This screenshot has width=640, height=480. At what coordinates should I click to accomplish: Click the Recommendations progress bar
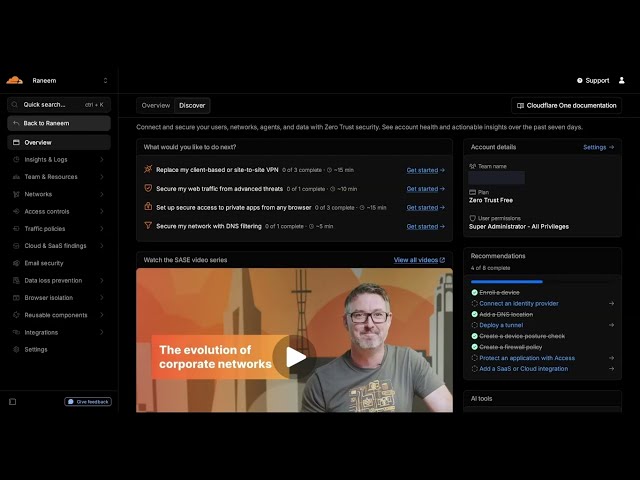542,282
